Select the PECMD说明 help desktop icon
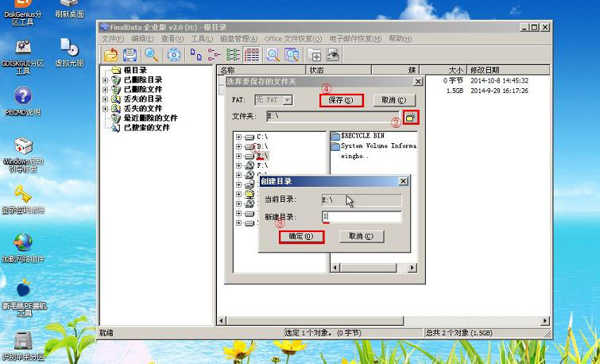The height and width of the screenshot is (364, 600). coord(23,102)
